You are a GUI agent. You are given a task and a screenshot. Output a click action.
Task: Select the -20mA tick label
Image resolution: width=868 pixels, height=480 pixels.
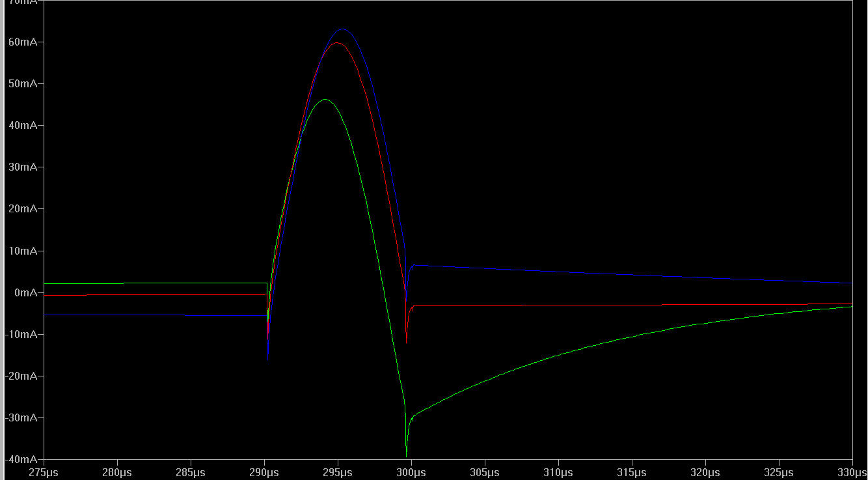tap(22, 376)
